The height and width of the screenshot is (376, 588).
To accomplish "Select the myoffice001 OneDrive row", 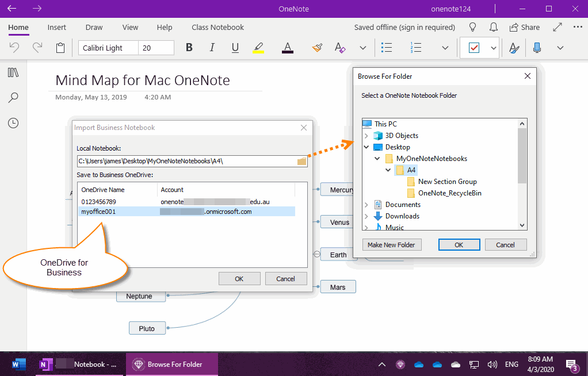I will [x=186, y=212].
